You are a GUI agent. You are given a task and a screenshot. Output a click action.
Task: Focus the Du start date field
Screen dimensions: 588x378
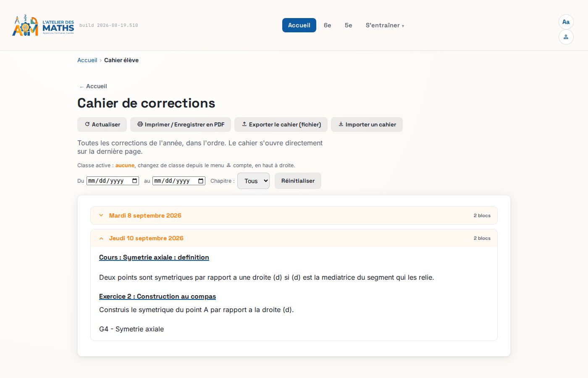[113, 181]
